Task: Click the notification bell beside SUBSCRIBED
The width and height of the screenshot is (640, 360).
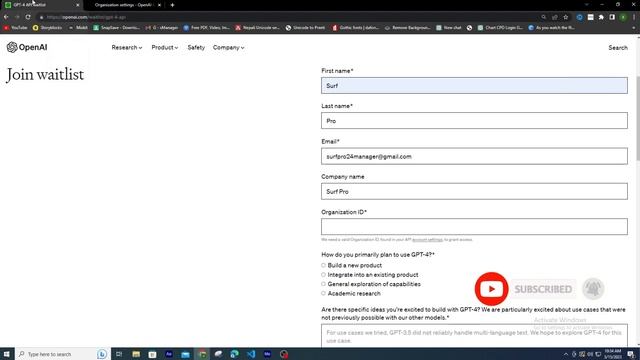Action: [593, 289]
